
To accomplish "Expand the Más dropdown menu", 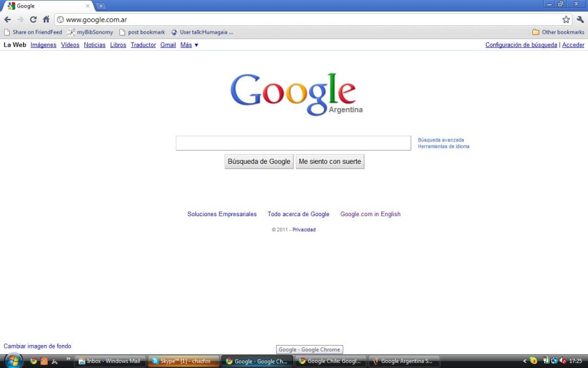I will click(x=189, y=45).
